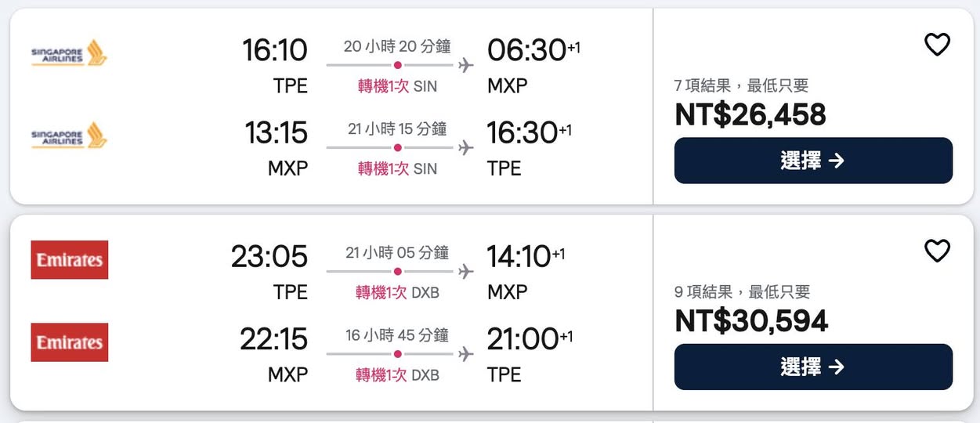Screen dimensions: 980x423
Task: View DXB transfer info for 22:15 departure
Action: [x=397, y=375]
